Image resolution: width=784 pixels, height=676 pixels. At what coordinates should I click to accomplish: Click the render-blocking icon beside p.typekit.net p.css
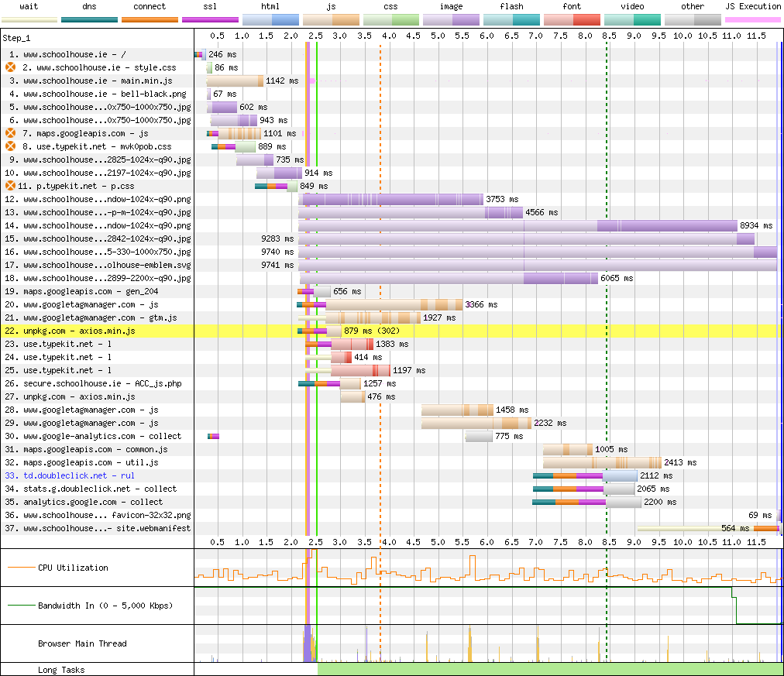click(x=11, y=186)
